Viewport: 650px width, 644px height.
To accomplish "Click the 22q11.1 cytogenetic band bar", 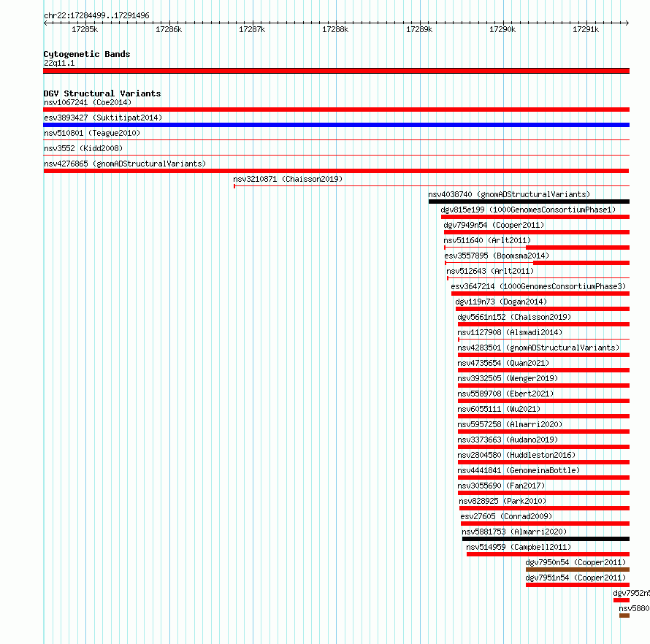I will point(336,71).
